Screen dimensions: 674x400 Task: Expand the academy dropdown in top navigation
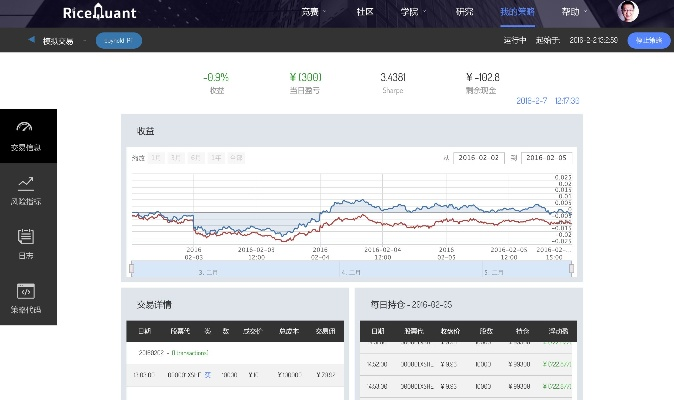(413, 13)
